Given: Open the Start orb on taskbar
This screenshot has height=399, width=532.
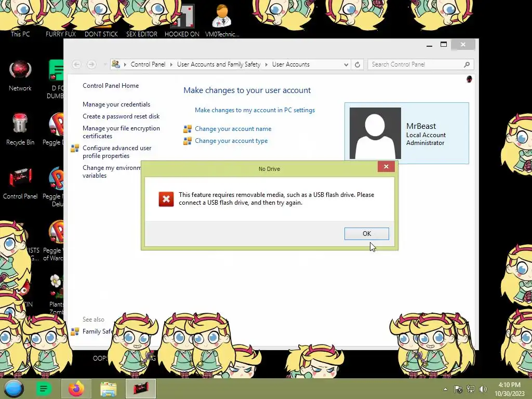Looking at the screenshot, I should [x=14, y=389].
